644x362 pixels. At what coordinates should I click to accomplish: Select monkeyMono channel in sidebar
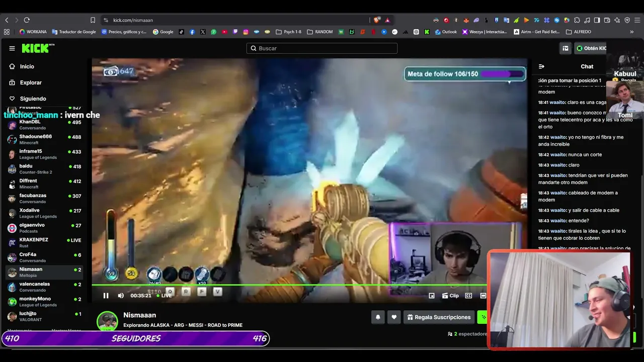(44, 302)
